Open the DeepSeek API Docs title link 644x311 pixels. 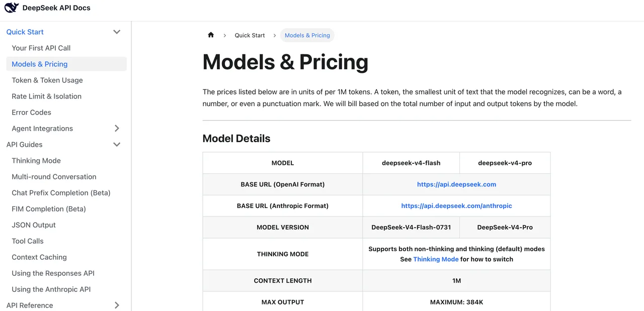[56, 8]
